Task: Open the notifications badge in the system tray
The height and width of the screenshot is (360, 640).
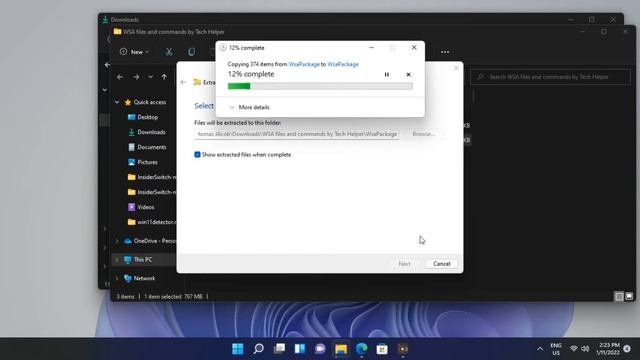Action: [627, 349]
